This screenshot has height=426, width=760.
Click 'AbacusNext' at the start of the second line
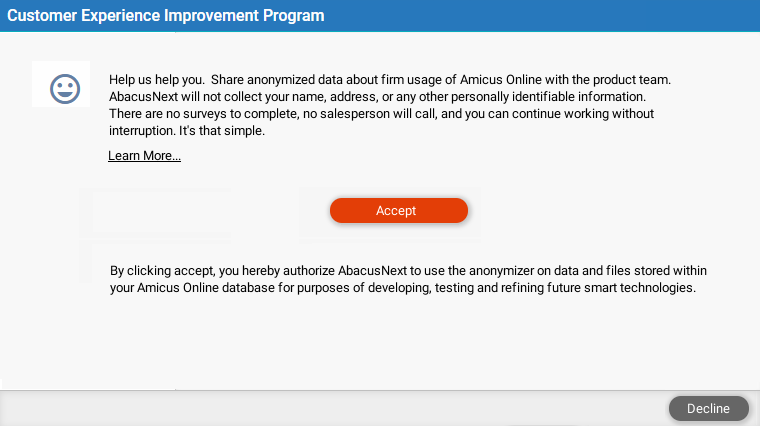[143, 96]
